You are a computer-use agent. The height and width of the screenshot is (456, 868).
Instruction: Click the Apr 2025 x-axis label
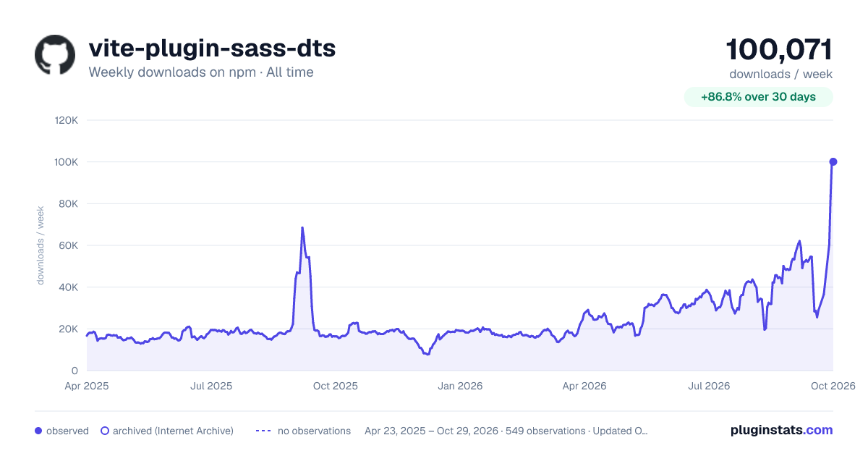pyautogui.click(x=87, y=386)
